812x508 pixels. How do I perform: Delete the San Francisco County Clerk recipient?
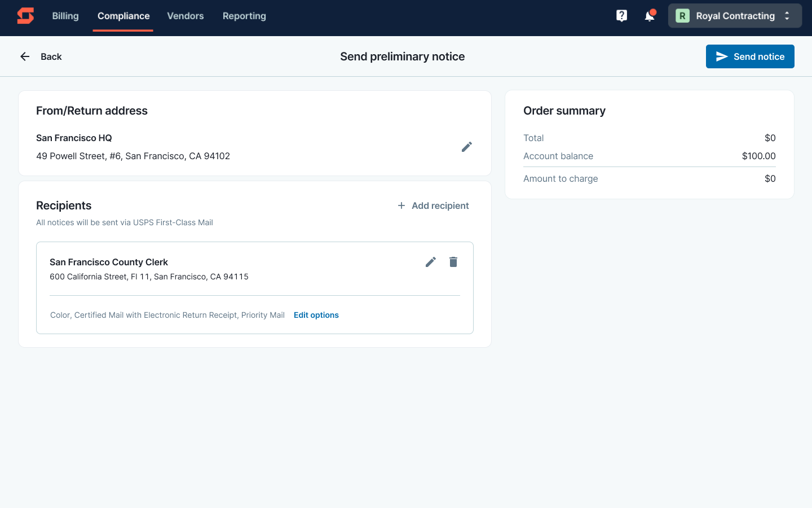tap(453, 262)
